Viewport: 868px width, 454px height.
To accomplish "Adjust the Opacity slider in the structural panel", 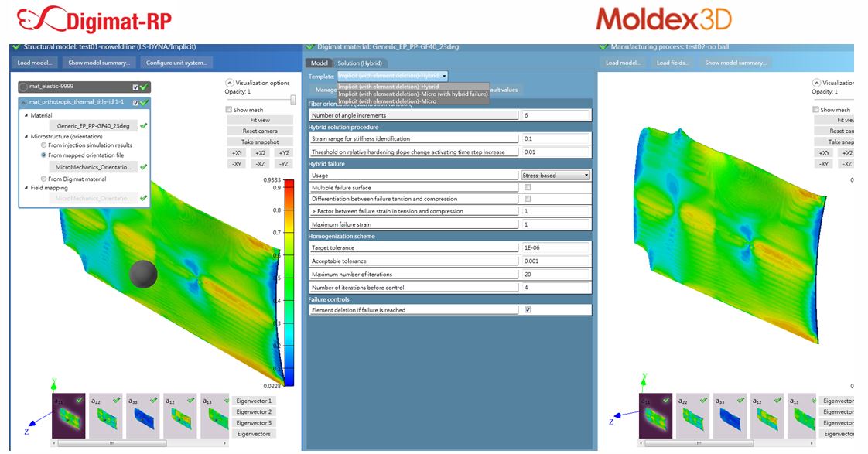I will click(293, 100).
